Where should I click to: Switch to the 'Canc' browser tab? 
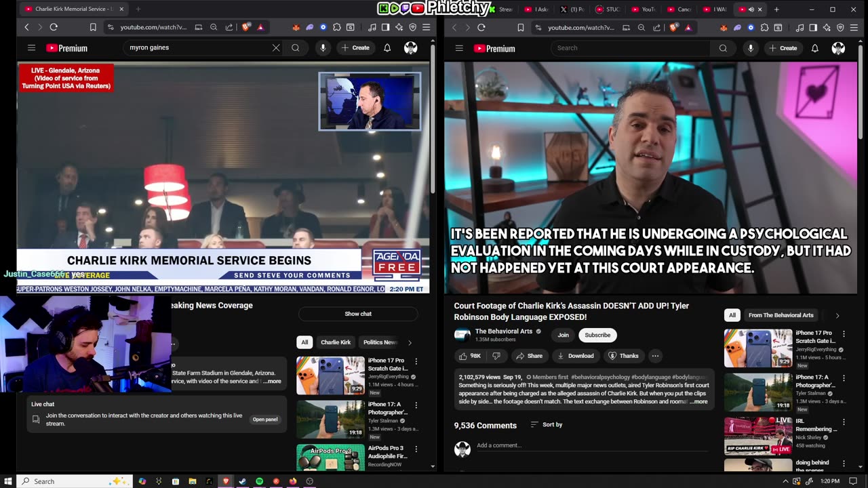click(x=679, y=9)
